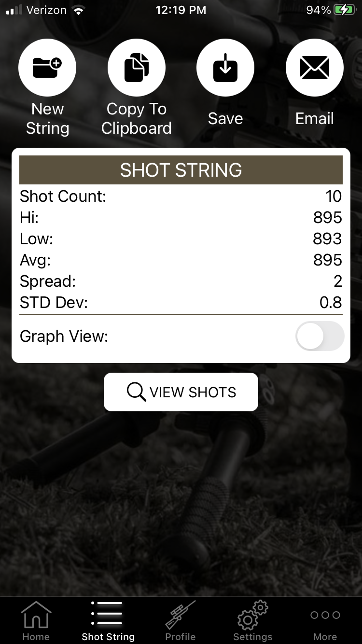This screenshot has height=644, width=362.
Task: Click the STD Dev value row
Action: pos(181,302)
